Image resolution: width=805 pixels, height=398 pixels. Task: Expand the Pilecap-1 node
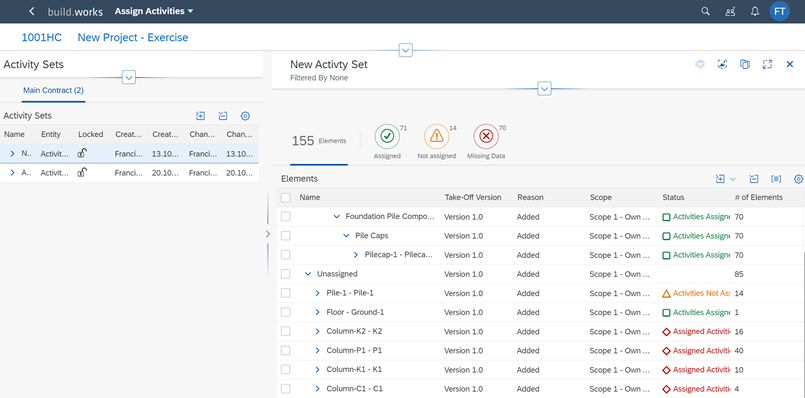356,255
